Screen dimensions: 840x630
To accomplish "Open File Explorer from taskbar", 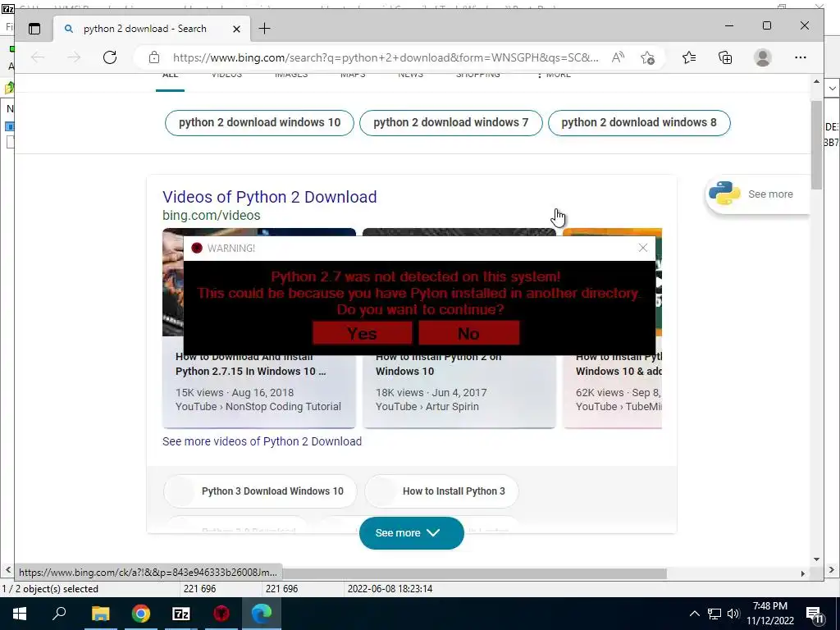I will tap(100, 614).
